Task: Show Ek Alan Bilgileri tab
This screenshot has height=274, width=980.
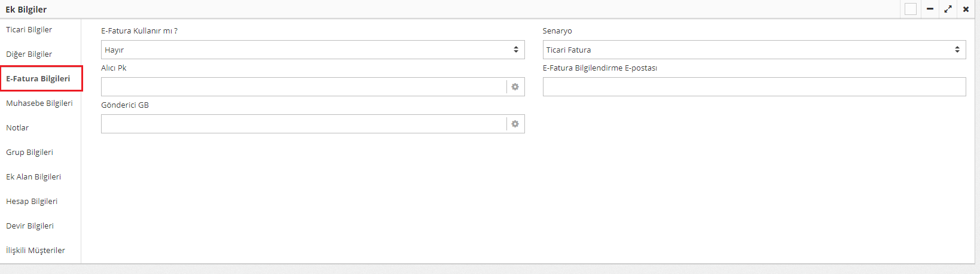Action: pyautogui.click(x=33, y=176)
